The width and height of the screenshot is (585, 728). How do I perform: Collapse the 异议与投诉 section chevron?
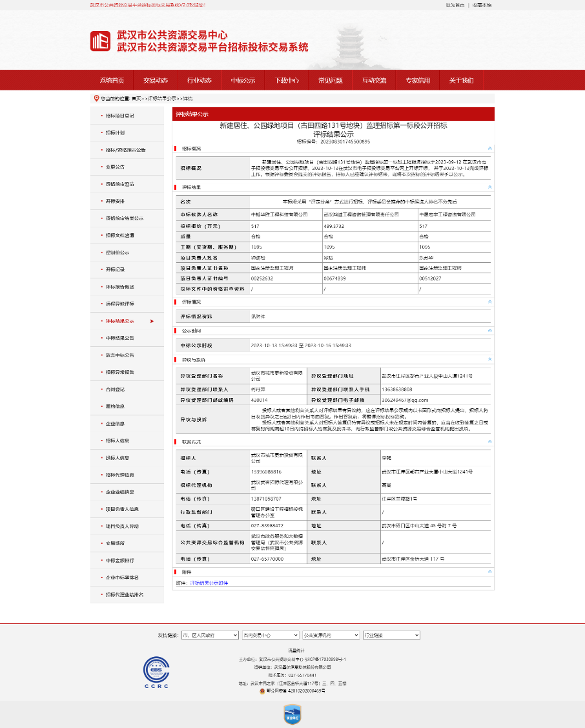(x=489, y=359)
